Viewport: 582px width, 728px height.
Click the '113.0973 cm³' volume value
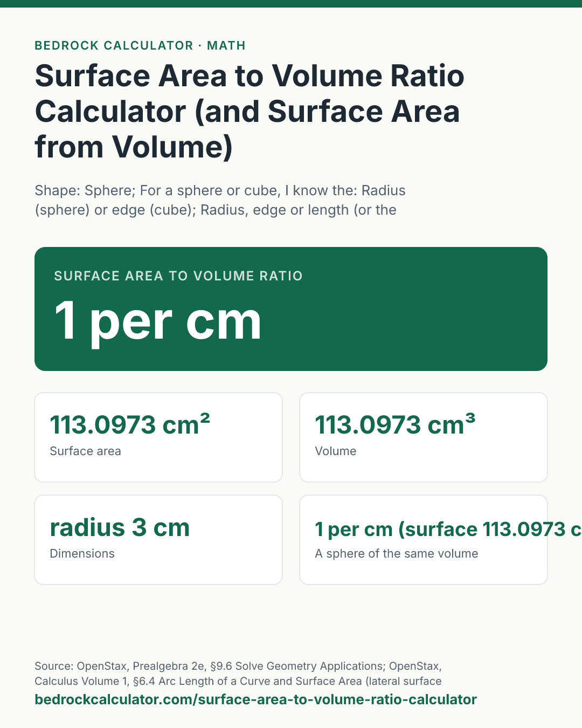395,424
